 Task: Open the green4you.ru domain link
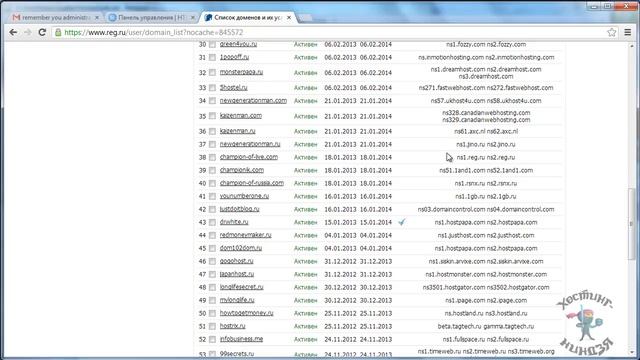238,44
